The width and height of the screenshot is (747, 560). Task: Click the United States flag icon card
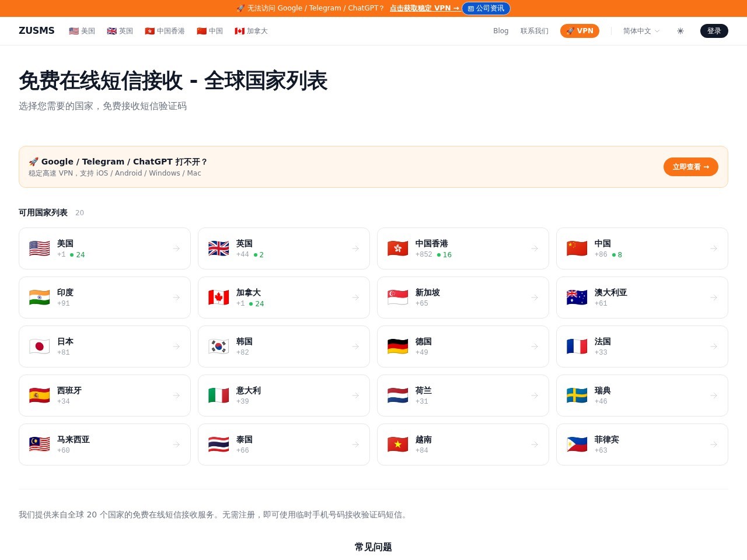pyautogui.click(x=40, y=249)
